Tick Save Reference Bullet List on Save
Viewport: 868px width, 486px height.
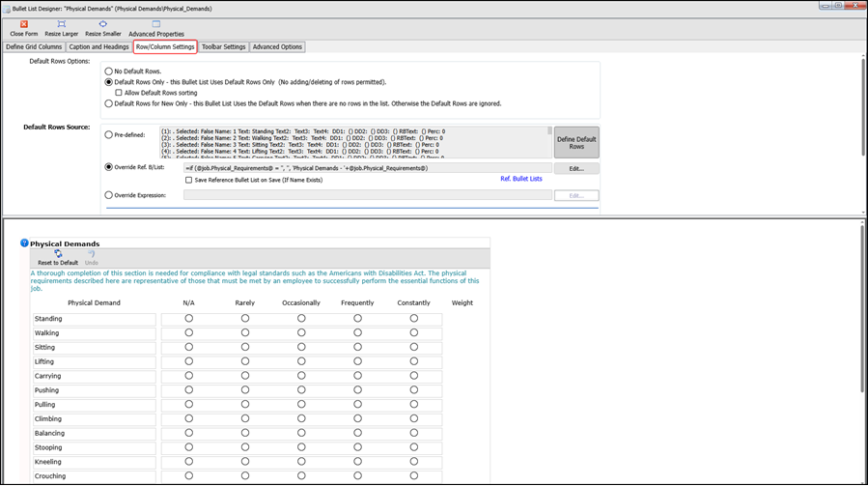[x=189, y=180]
